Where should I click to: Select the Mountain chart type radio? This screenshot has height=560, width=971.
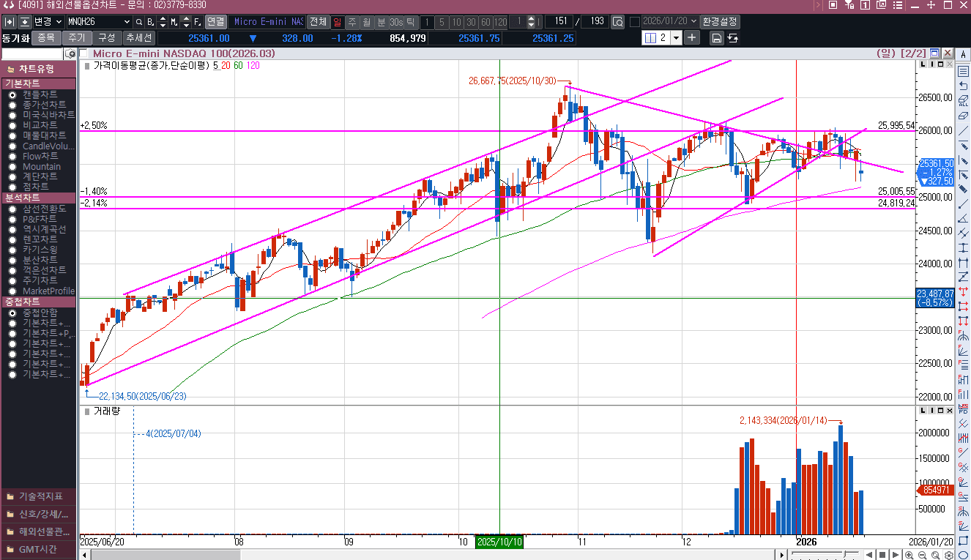click(x=12, y=167)
